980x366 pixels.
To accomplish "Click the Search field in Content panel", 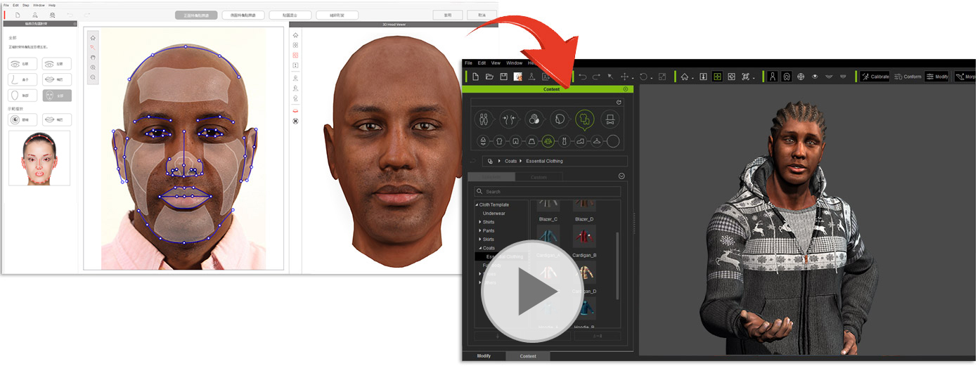I will click(x=548, y=191).
